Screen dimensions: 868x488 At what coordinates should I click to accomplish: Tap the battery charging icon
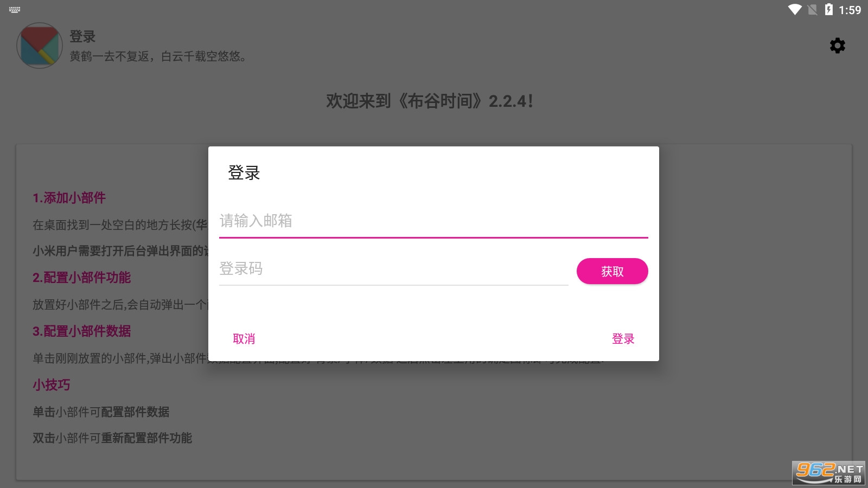[828, 10]
